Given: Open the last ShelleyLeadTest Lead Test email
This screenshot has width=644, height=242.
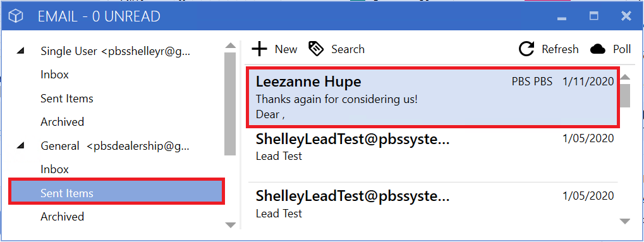Looking at the screenshot, I should (x=434, y=204).
